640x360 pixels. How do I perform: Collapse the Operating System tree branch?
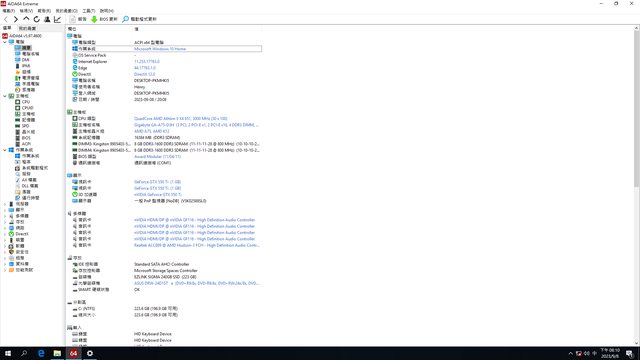[5, 150]
